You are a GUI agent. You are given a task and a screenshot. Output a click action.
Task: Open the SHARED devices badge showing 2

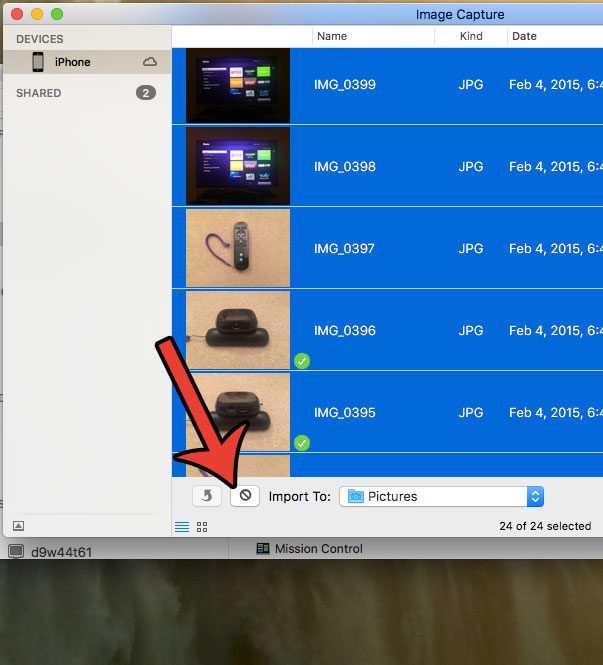point(146,93)
